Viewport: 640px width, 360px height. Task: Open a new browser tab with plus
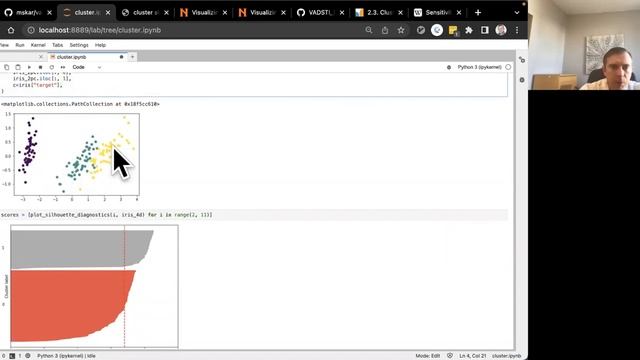point(478,13)
